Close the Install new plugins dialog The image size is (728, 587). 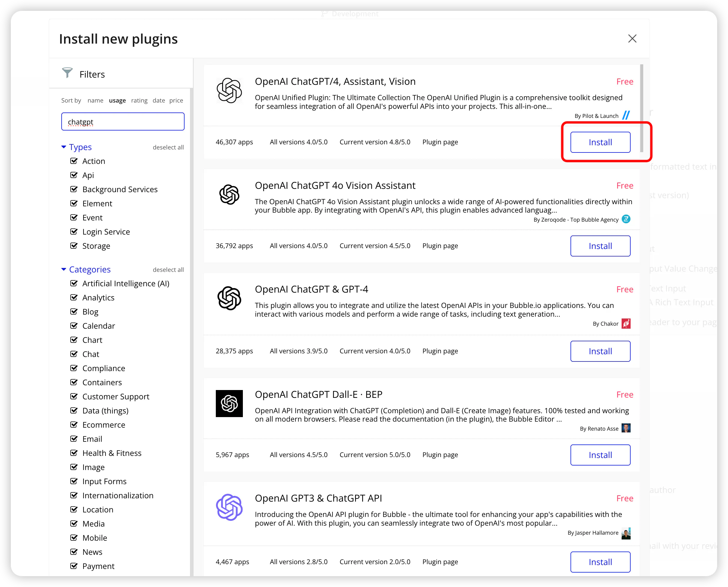tap(632, 38)
